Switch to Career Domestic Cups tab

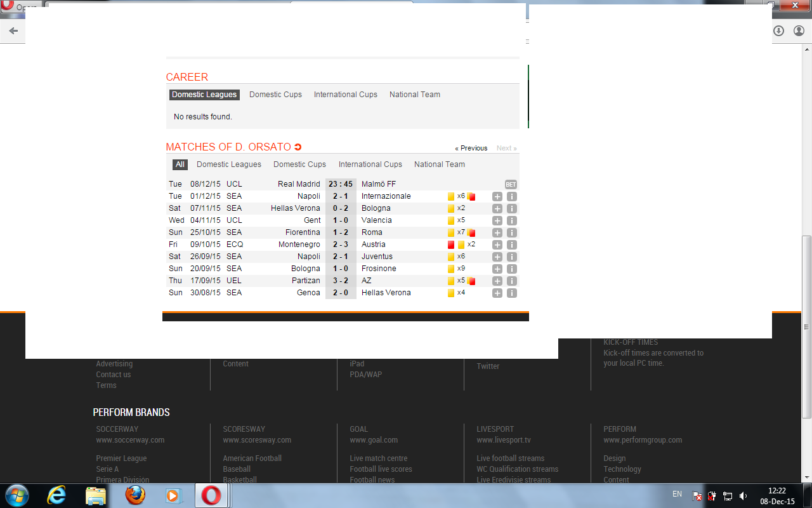(x=275, y=95)
